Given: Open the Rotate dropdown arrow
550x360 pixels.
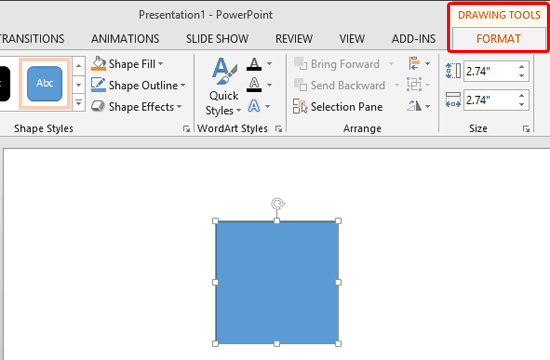Looking at the screenshot, I should [x=428, y=106].
